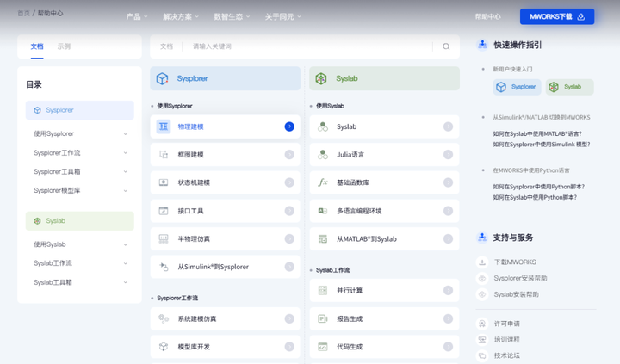Click 从Simulink到Sysplorer card icon
The width and height of the screenshot is (620, 364).
(164, 267)
